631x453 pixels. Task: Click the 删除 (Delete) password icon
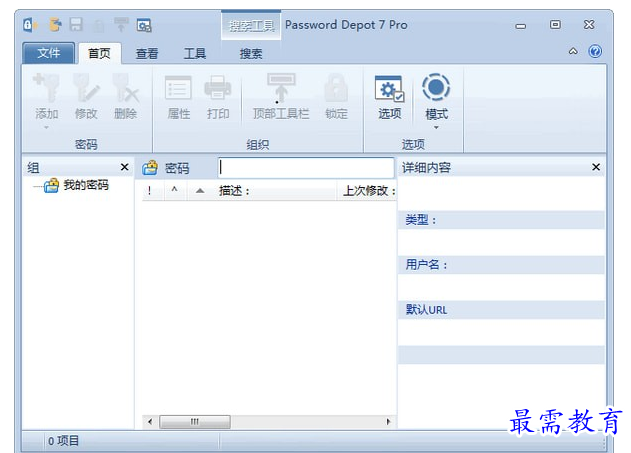coord(125,87)
